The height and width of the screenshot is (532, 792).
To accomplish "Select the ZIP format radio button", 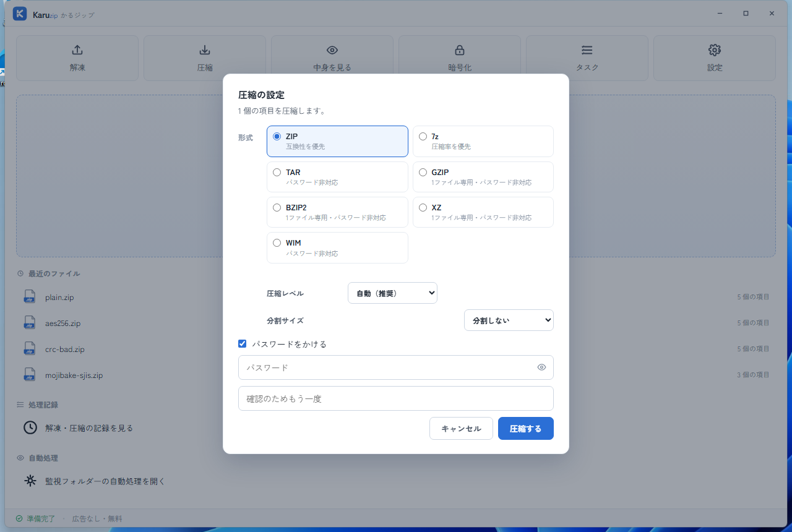I will coord(277,136).
